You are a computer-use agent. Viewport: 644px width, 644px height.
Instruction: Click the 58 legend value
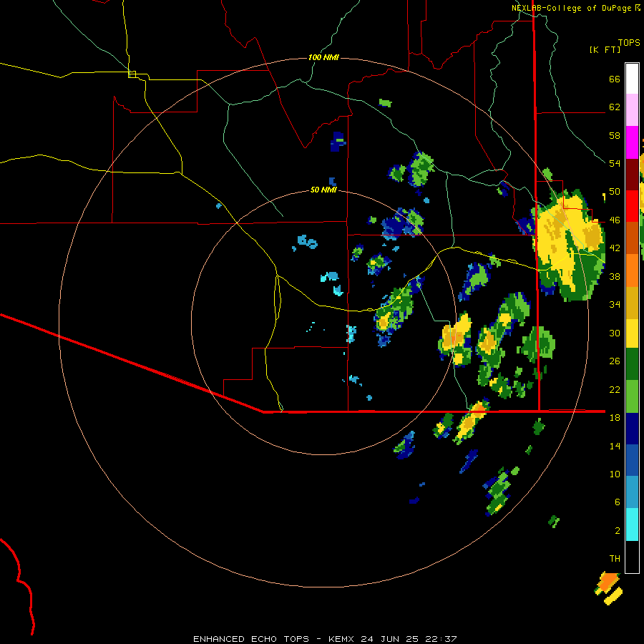click(615, 135)
